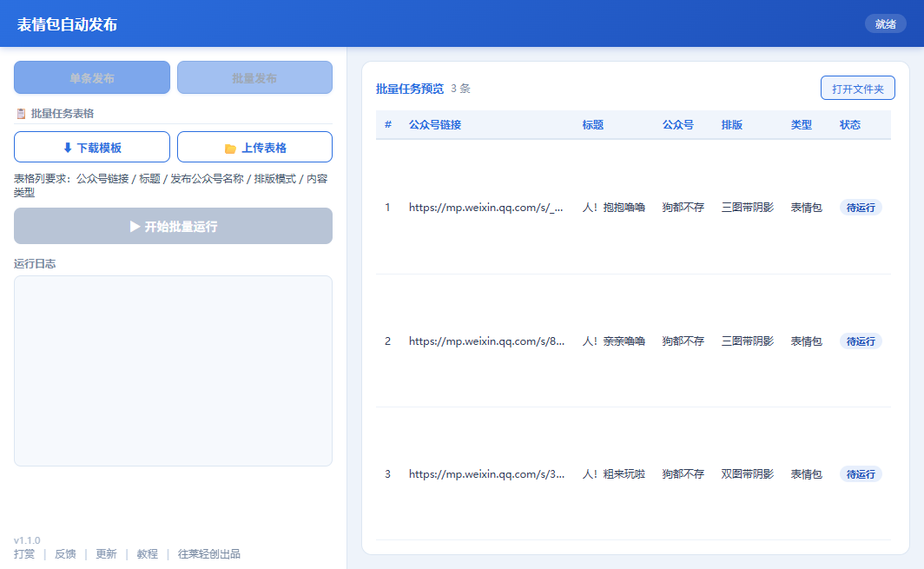Click the 标题 column header
This screenshot has height=569, width=924.
(x=593, y=125)
